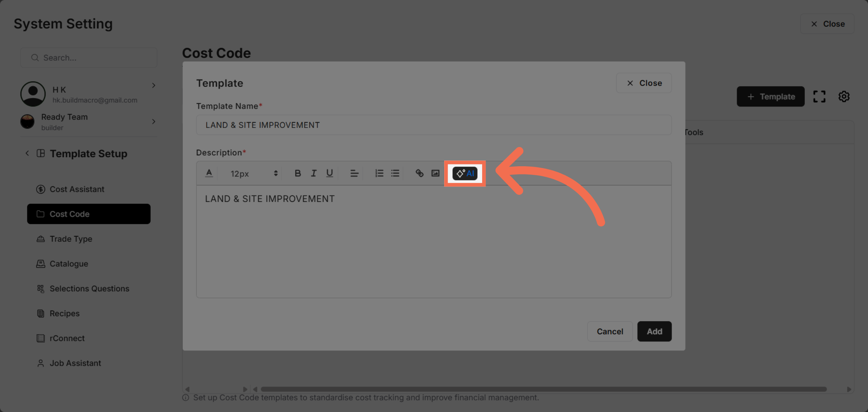Apply bulleted list formatting
868x412 pixels.
tap(395, 173)
